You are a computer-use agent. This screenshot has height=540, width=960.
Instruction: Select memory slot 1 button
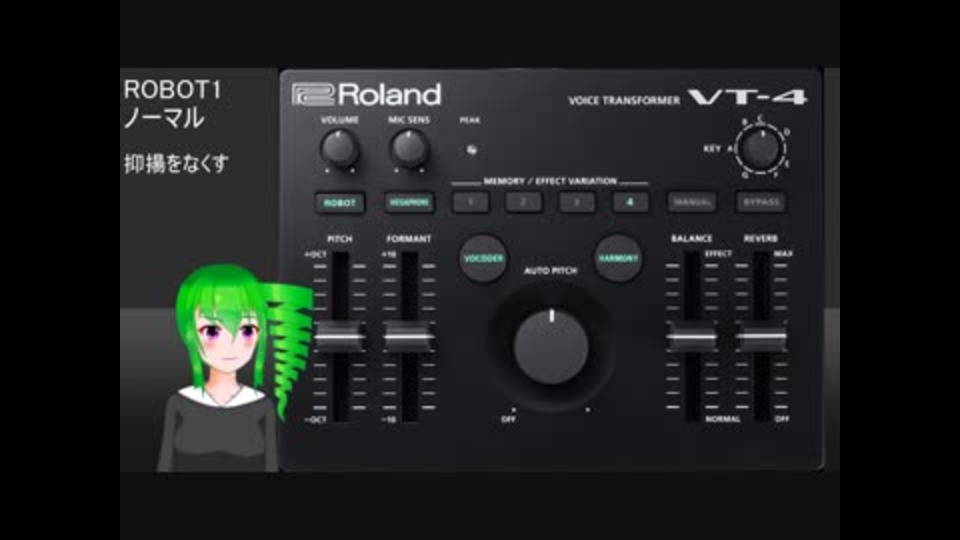click(x=470, y=202)
